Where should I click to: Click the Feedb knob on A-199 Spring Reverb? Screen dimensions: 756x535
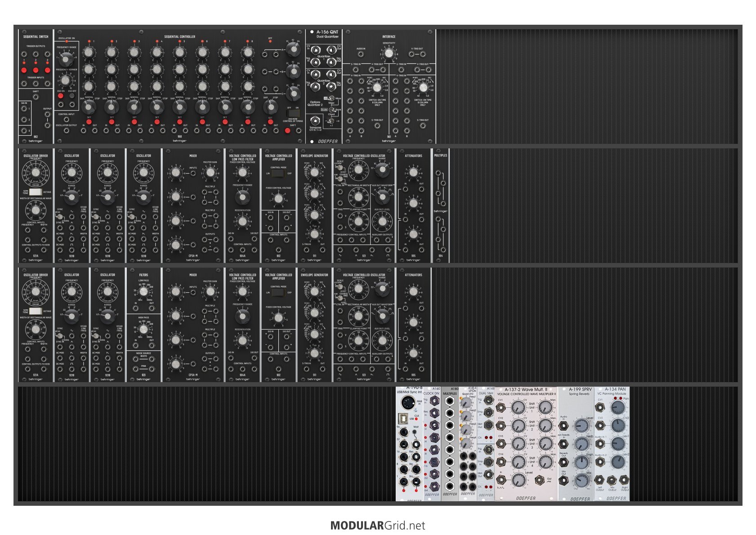click(x=582, y=443)
